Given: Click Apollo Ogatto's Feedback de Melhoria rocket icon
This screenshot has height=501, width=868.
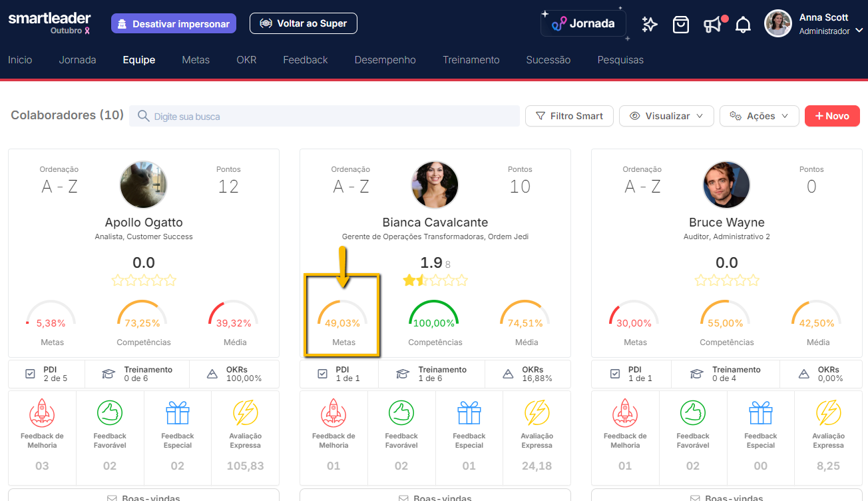Looking at the screenshot, I should pos(42,413).
